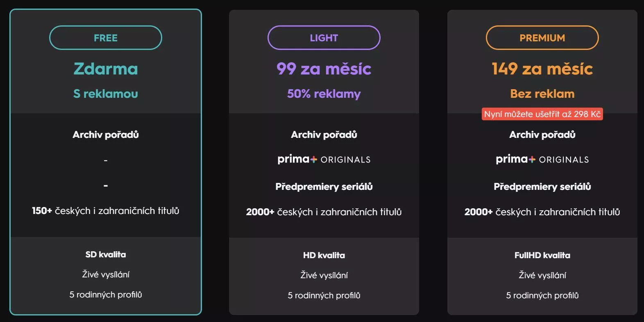The height and width of the screenshot is (322, 644).
Task: Click 'Předpremiery seriálů' in the PREMIUM card
Action: [x=542, y=187]
